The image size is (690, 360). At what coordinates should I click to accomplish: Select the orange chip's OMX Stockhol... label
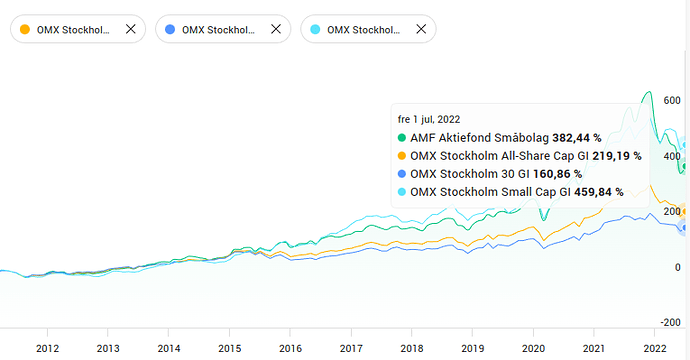[73, 30]
